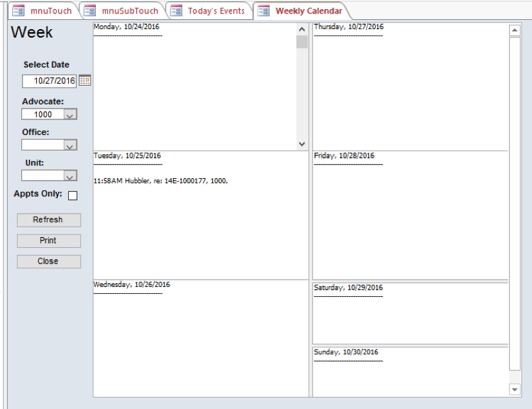532x409 pixels.
Task: Click inside the Select Date field
Action: (49, 81)
